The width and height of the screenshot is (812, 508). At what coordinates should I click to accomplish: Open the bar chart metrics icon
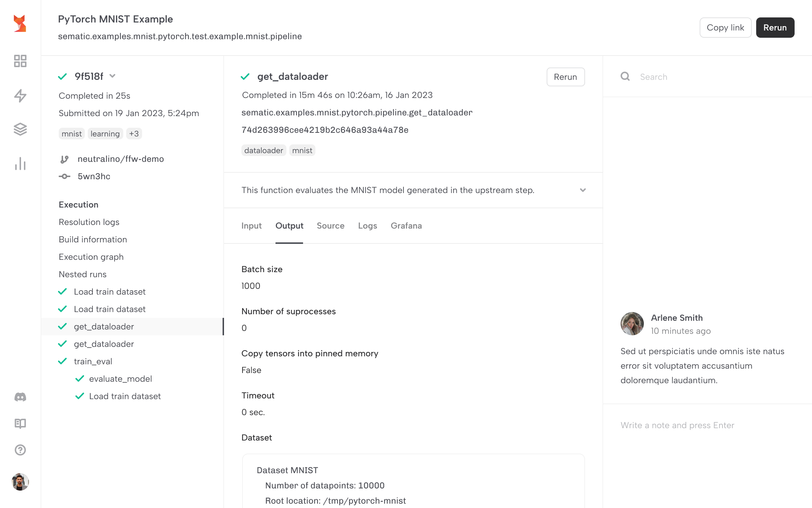point(20,164)
